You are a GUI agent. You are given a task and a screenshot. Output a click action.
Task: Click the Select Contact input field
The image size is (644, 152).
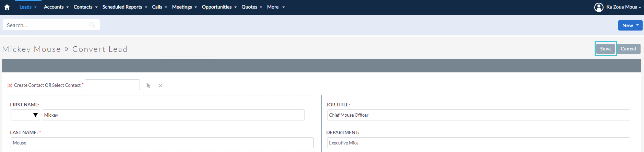pos(112,85)
